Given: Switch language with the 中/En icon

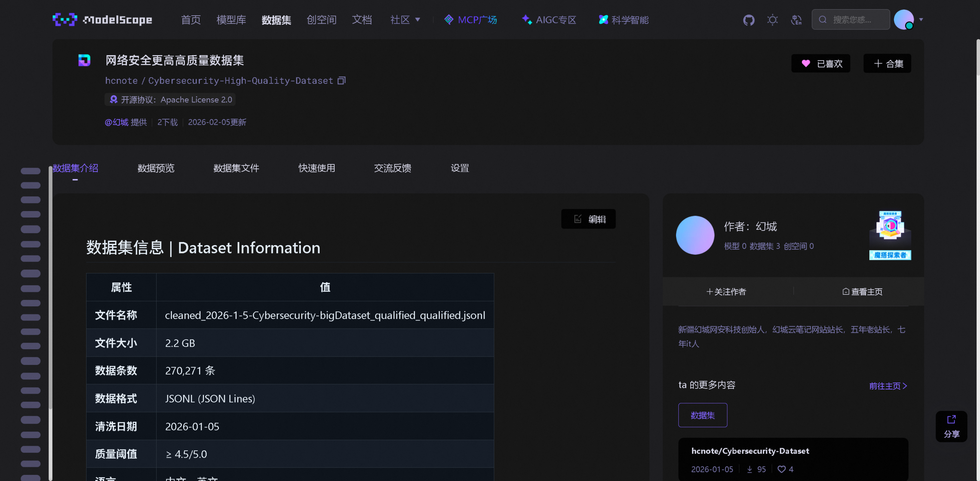Looking at the screenshot, I should pyautogui.click(x=797, y=20).
